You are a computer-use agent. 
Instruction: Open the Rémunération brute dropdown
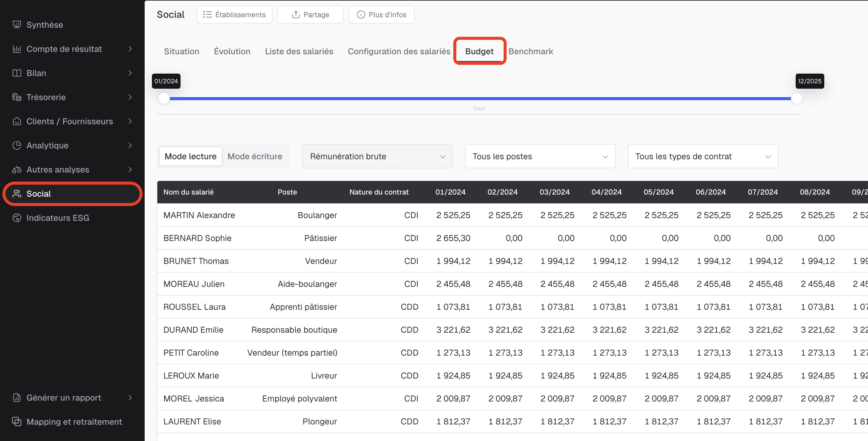[377, 156]
